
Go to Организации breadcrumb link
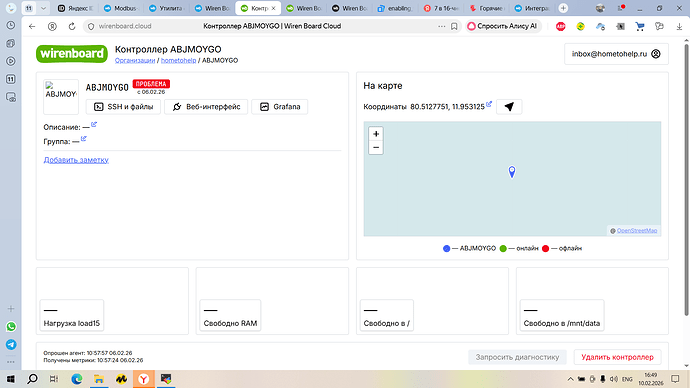coord(135,60)
